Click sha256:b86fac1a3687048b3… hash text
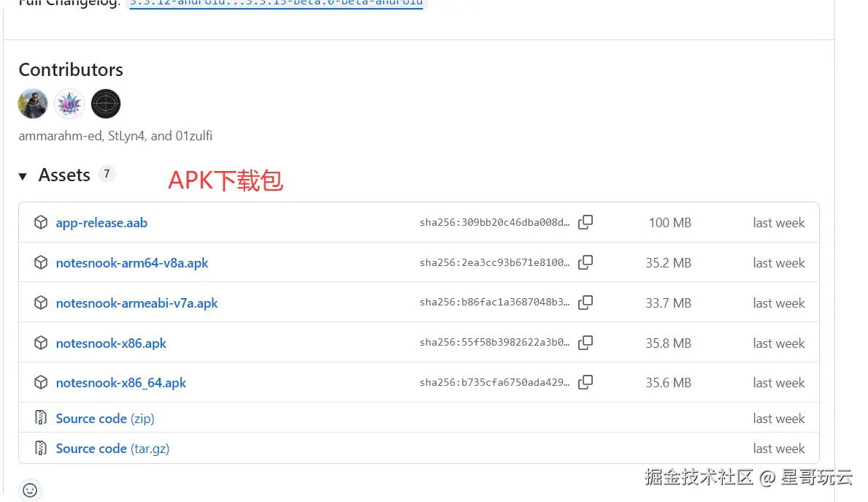Screen dimensions: 868x502 [x=494, y=302]
